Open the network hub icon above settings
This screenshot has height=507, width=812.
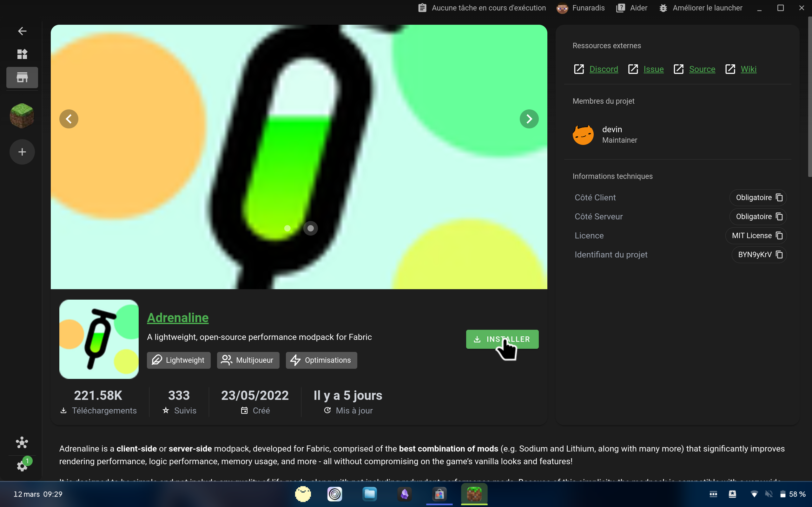(x=22, y=442)
